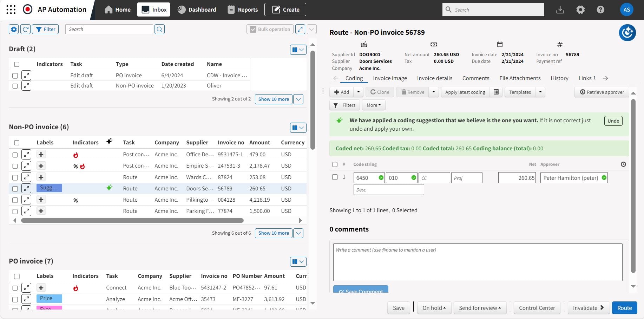Open the app launcher grid menu
This screenshot has width=644, height=319.
tap(11, 9)
